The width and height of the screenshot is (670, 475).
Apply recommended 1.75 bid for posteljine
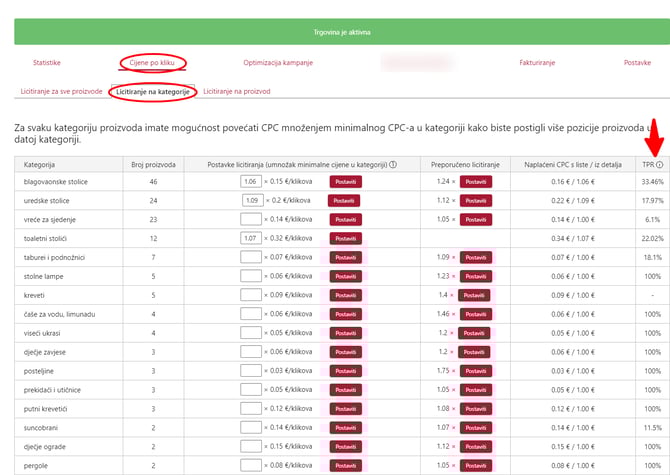point(475,371)
